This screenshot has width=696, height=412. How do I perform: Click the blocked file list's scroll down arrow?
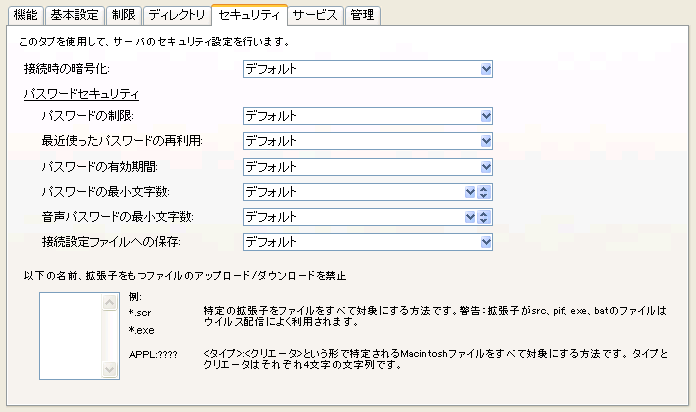(112, 371)
